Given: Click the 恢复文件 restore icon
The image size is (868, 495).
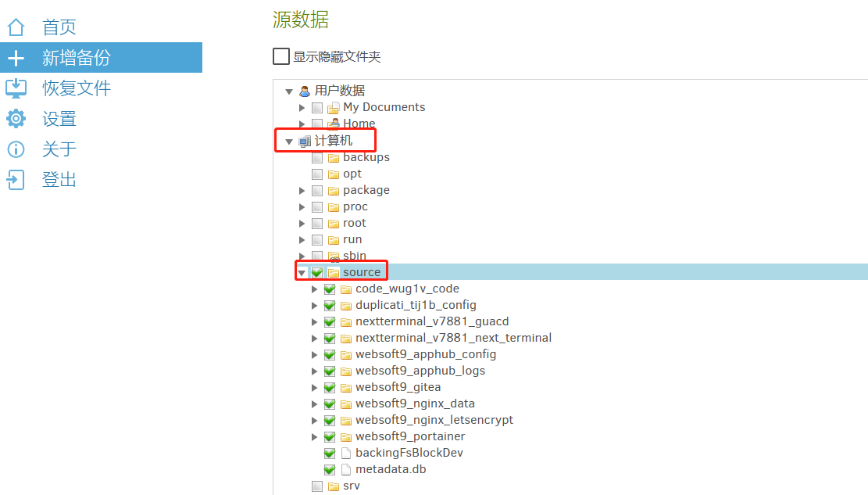Looking at the screenshot, I should (x=16, y=88).
